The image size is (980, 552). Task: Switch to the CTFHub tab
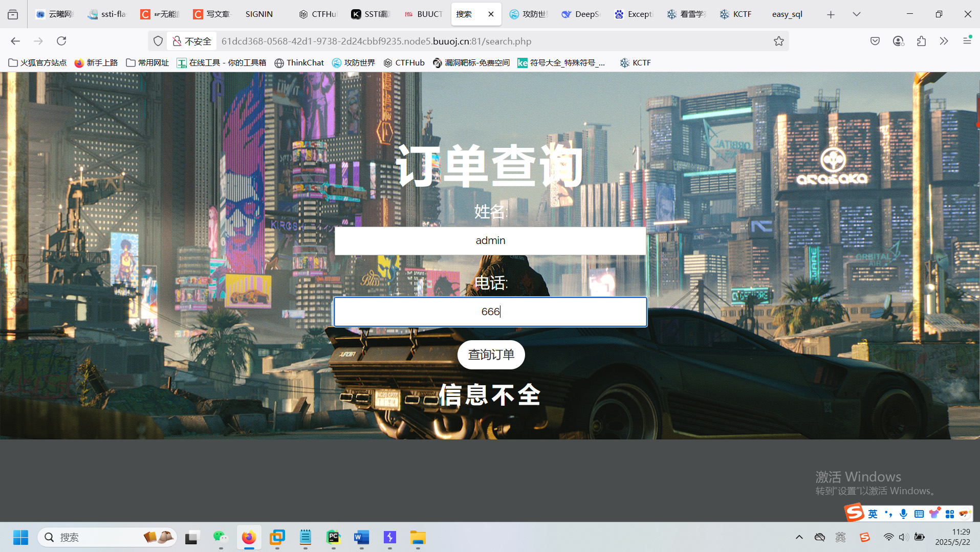[x=318, y=14]
